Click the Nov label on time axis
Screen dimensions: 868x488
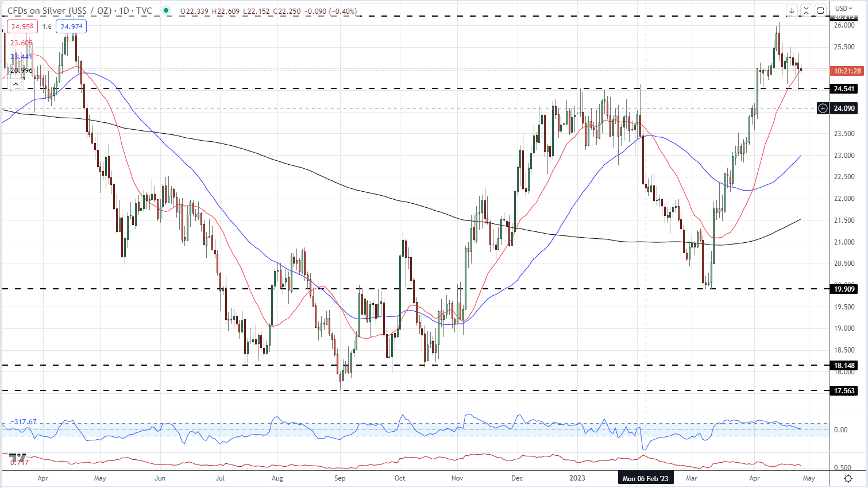(x=457, y=478)
